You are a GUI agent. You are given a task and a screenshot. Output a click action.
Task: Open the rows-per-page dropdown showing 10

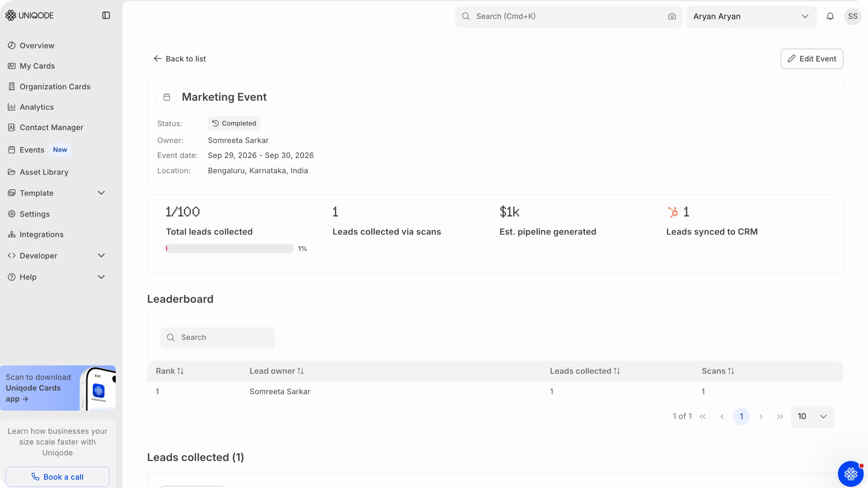pyautogui.click(x=813, y=416)
